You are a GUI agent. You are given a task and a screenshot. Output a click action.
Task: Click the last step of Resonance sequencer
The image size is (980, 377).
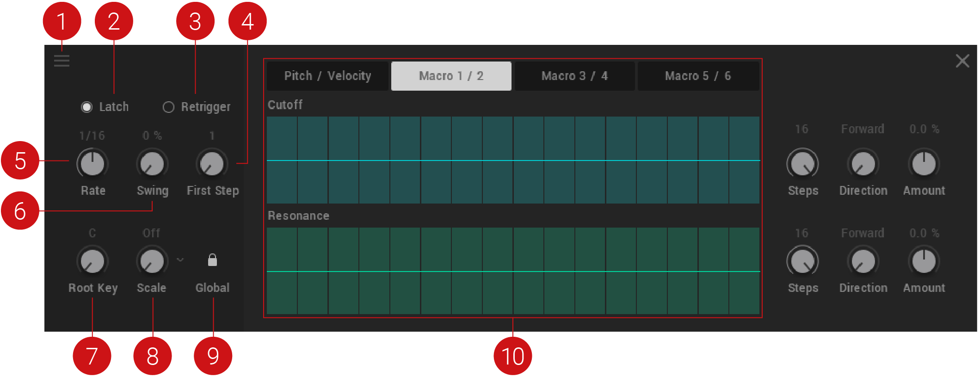[744, 271]
